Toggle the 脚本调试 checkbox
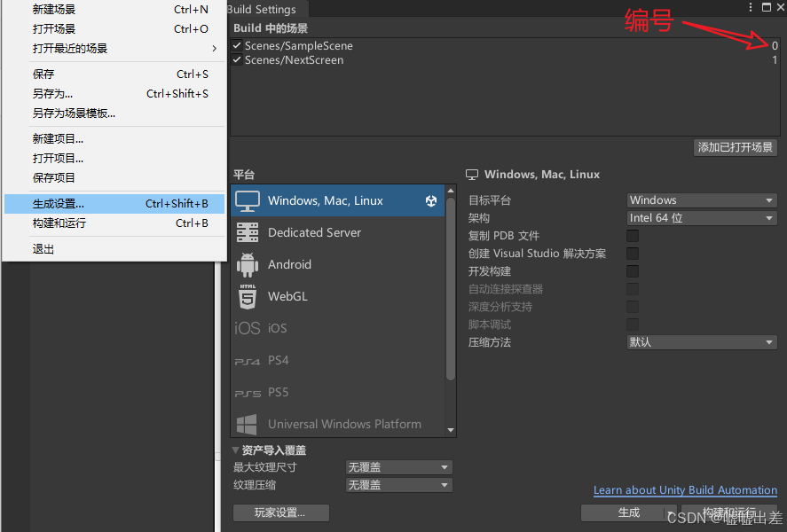The width and height of the screenshot is (787, 532). [x=633, y=325]
